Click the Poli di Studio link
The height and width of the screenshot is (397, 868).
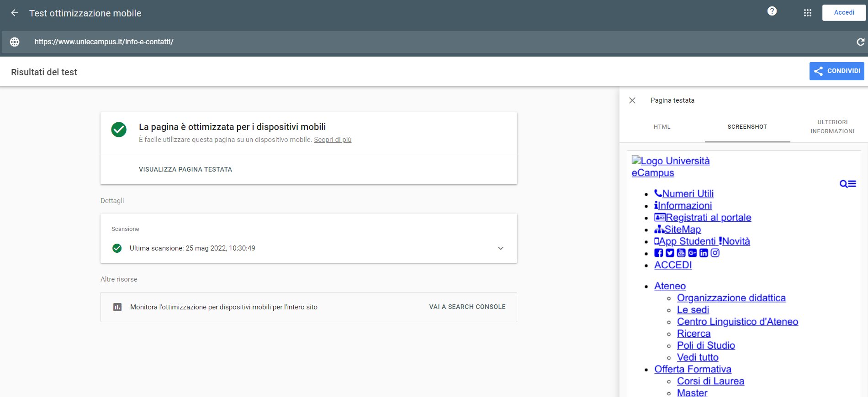pyautogui.click(x=706, y=345)
